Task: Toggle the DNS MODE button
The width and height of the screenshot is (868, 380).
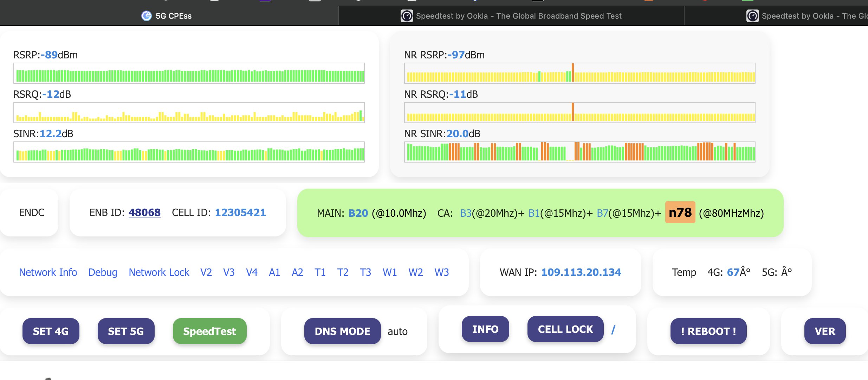Action: (x=342, y=331)
